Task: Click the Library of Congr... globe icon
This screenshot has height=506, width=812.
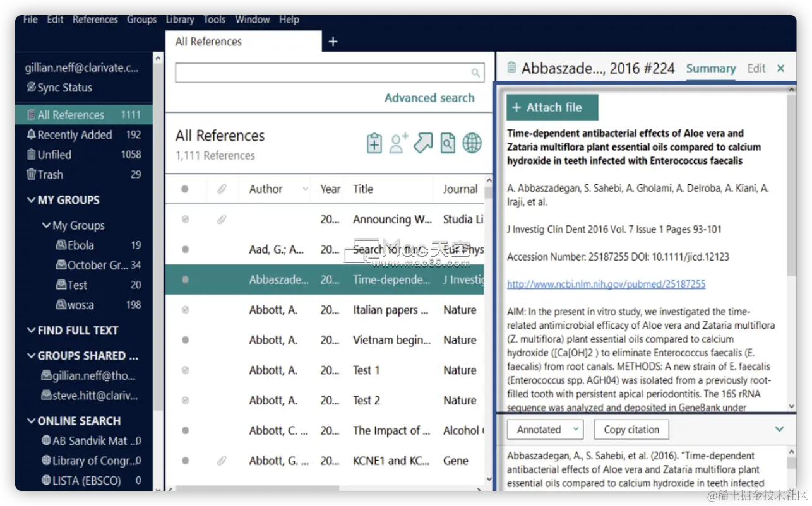Action: pyautogui.click(x=46, y=461)
